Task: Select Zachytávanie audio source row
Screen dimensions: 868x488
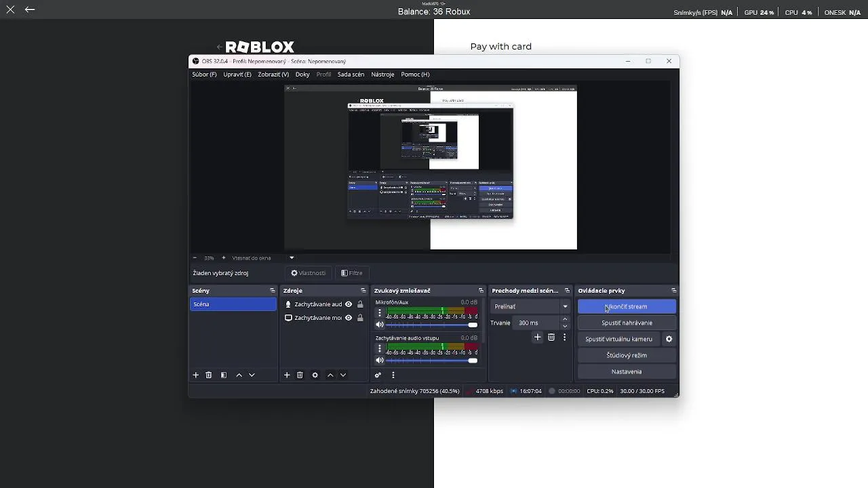Action: coord(324,304)
